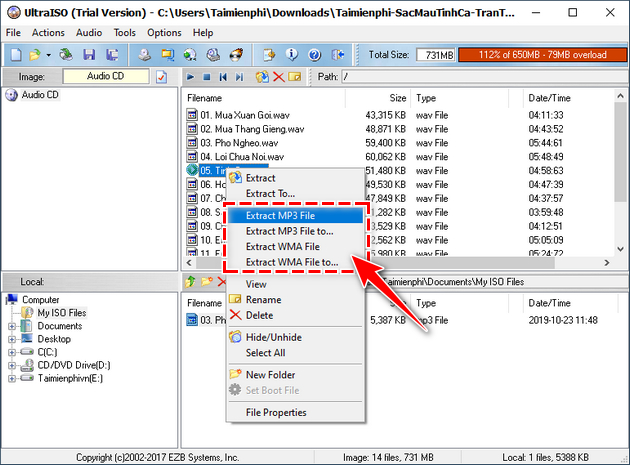Click the Make CD/DVD image icon

pyautogui.click(x=145, y=55)
